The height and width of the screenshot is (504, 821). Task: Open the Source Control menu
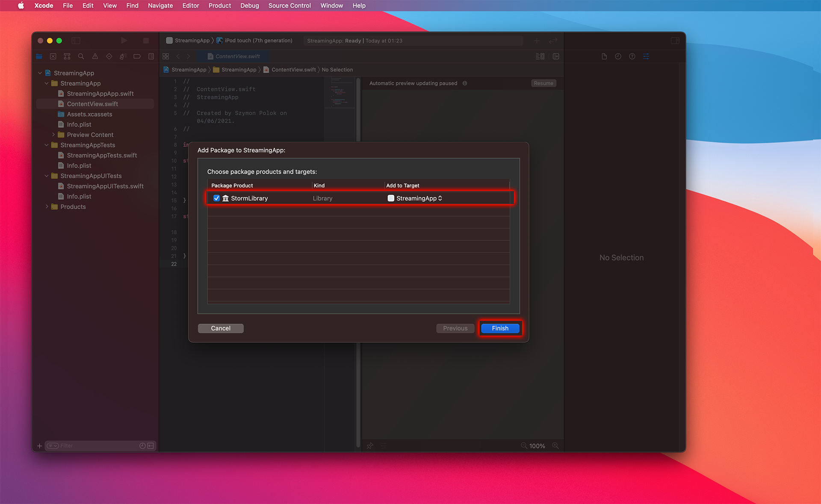coord(289,6)
